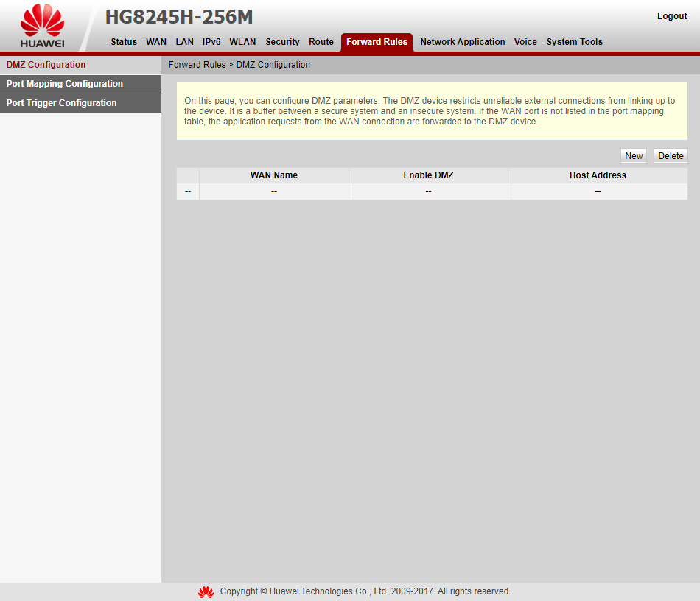Open the Status page

click(x=123, y=42)
